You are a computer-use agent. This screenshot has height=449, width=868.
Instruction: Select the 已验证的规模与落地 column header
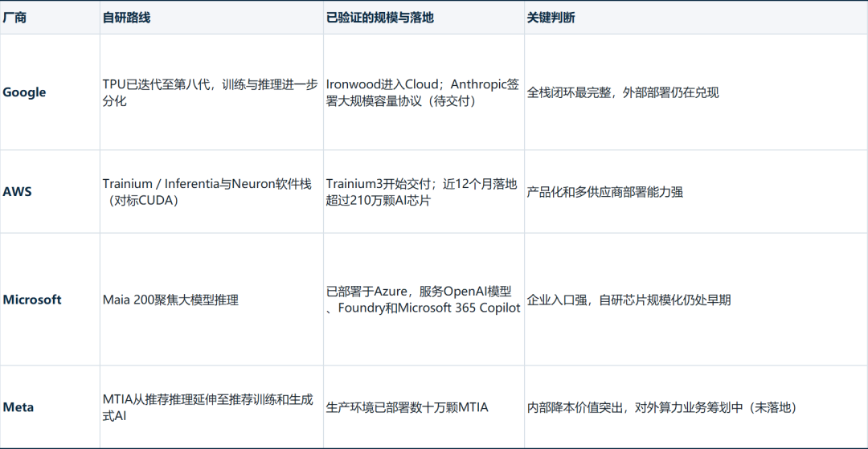point(424,18)
